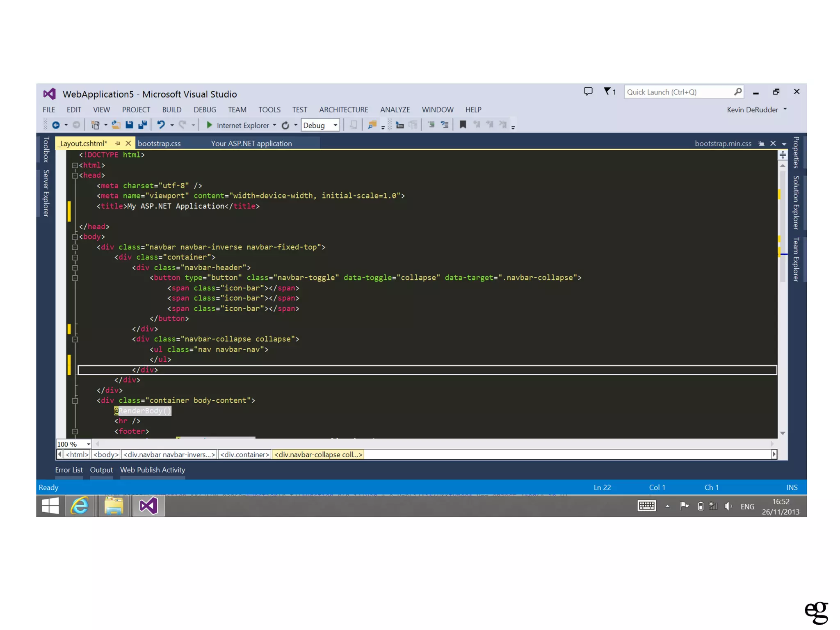Expand the Kevin DeRudder account dropdown
Image resolution: width=840 pixels, height=630 pixels.
coord(785,109)
